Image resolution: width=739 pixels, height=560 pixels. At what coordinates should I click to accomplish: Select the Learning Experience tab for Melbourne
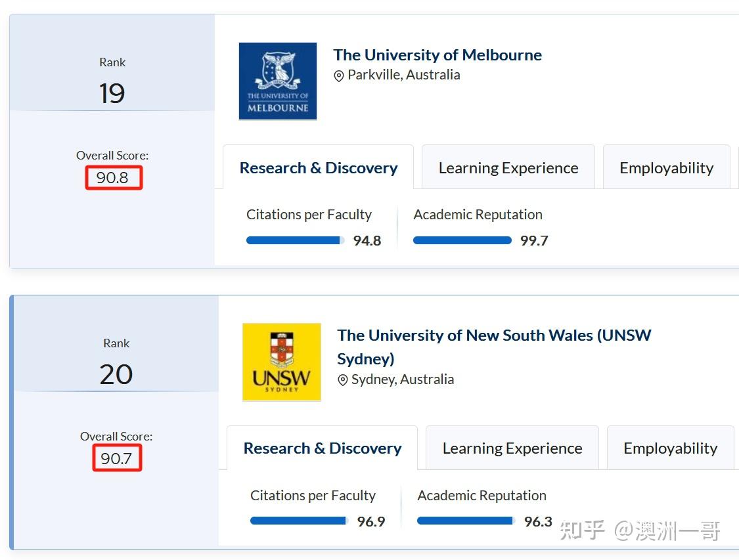pos(508,167)
